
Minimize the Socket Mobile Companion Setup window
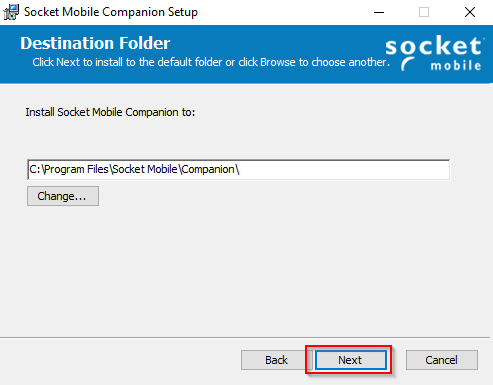[379, 12]
